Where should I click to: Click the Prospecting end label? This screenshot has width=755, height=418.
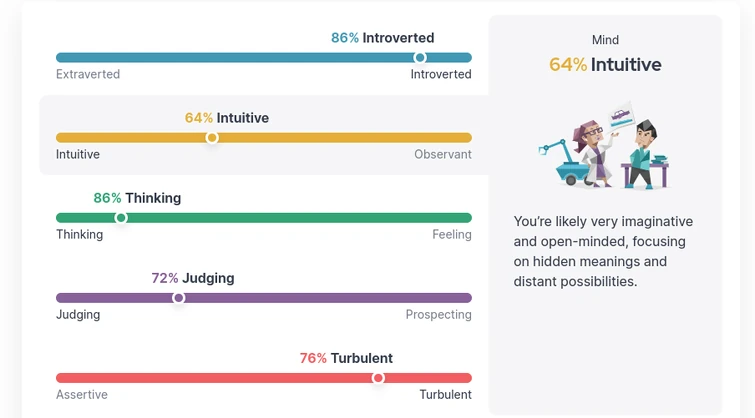click(x=438, y=314)
